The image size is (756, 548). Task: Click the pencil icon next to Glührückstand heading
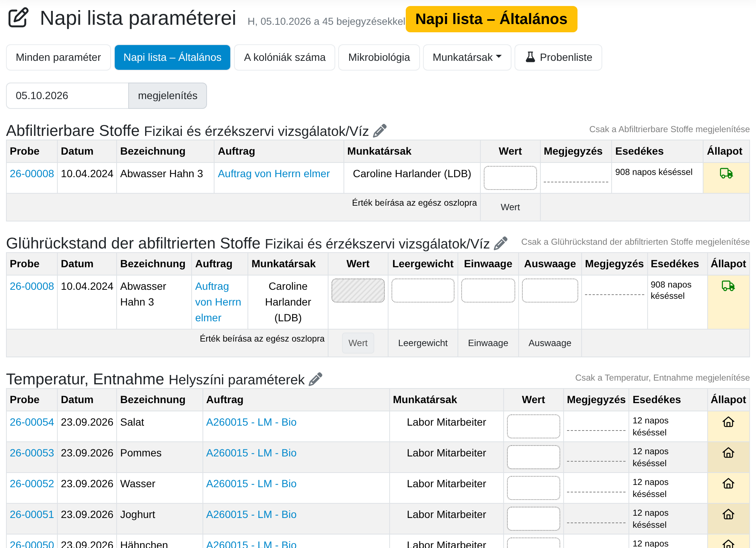pyautogui.click(x=501, y=243)
